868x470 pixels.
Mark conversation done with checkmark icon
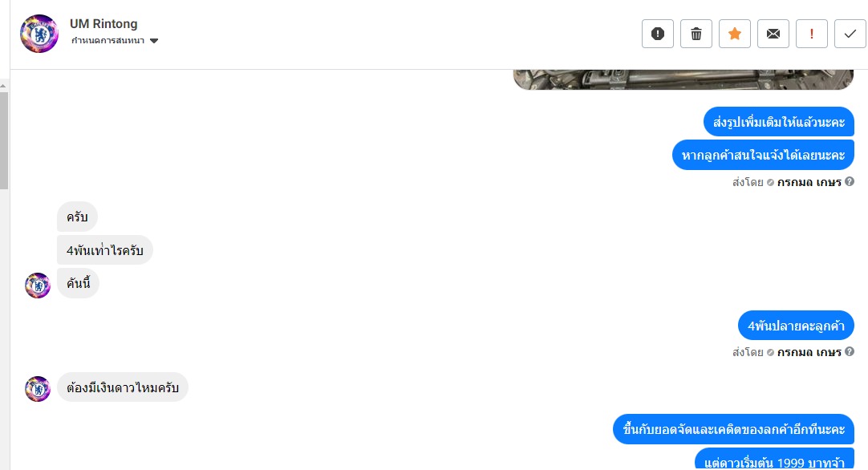point(850,34)
